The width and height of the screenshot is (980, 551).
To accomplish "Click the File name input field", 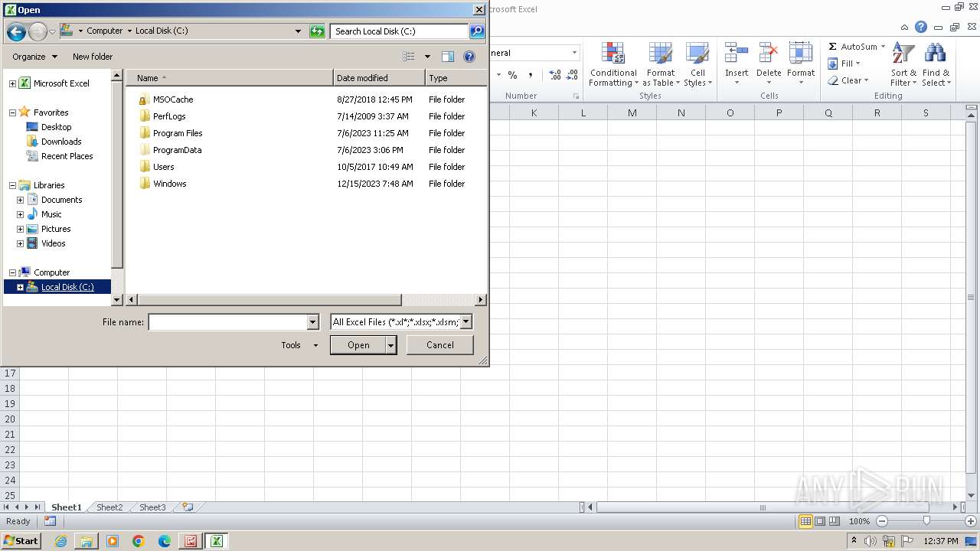I will [x=227, y=322].
